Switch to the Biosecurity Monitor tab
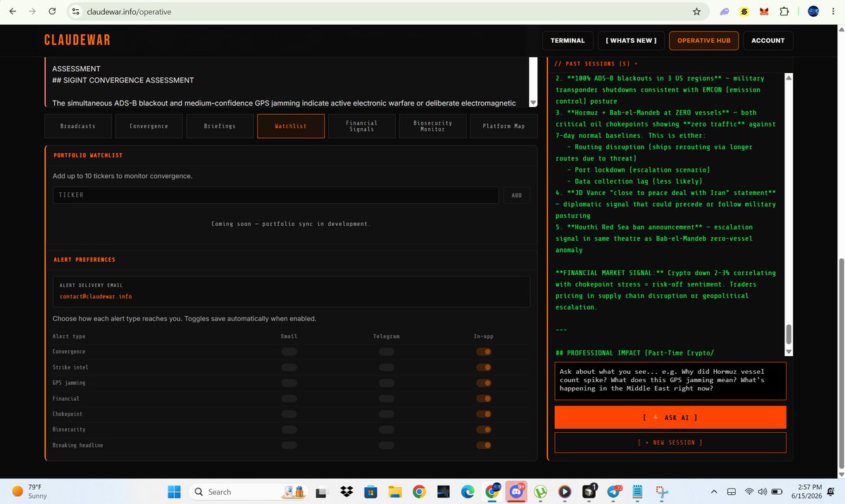 click(x=432, y=126)
